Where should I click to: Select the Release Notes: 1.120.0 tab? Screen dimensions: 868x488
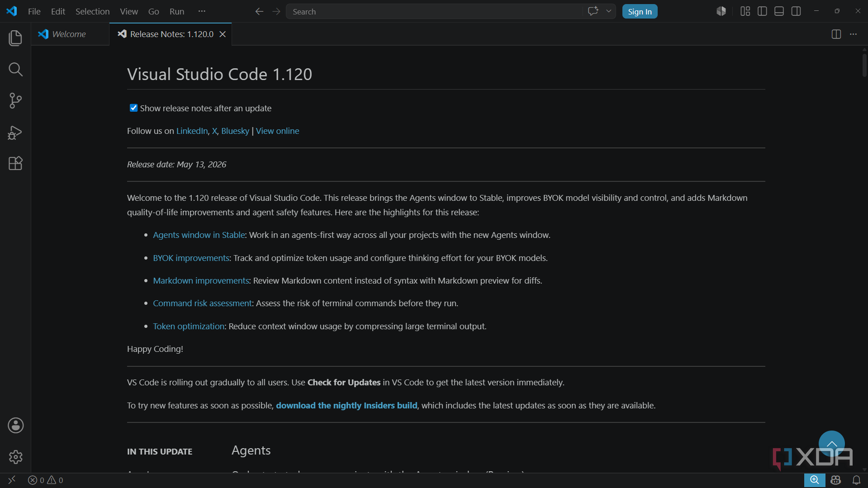[x=171, y=34]
